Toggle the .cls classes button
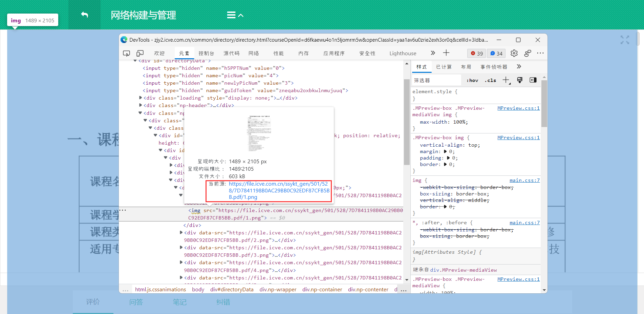 pyautogui.click(x=490, y=80)
